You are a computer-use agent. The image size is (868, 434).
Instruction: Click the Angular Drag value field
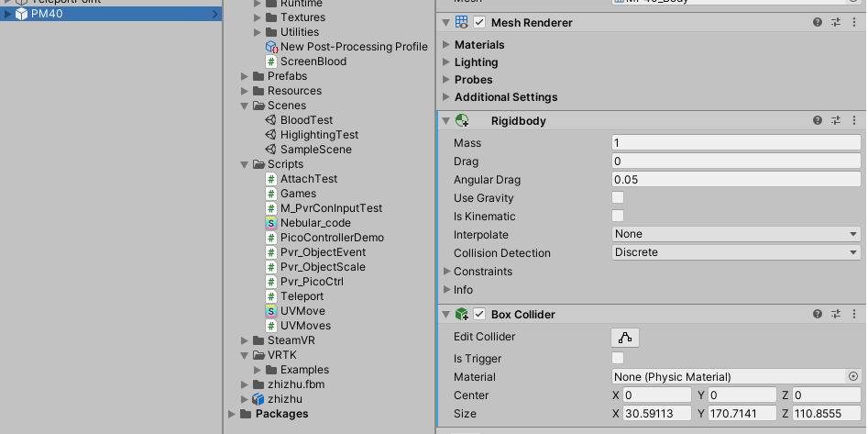coord(736,179)
